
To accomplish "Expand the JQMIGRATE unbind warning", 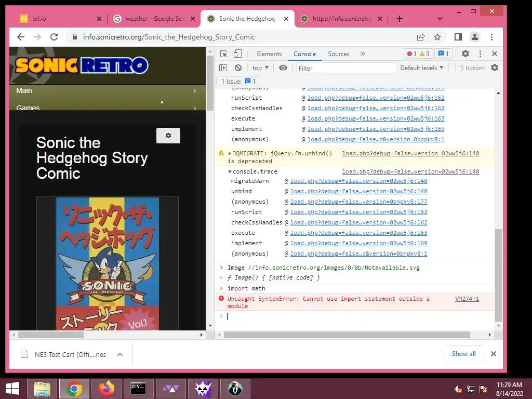I will pyautogui.click(x=230, y=153).
